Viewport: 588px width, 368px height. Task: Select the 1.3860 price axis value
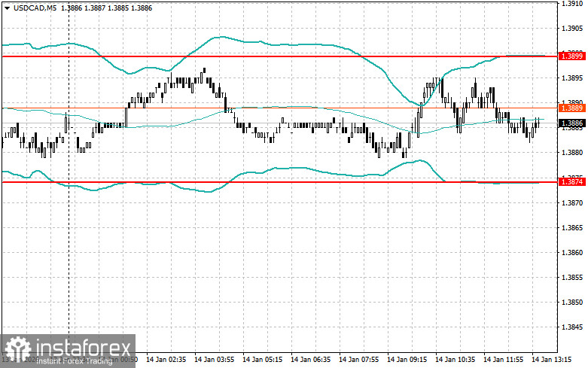[572, 253]
